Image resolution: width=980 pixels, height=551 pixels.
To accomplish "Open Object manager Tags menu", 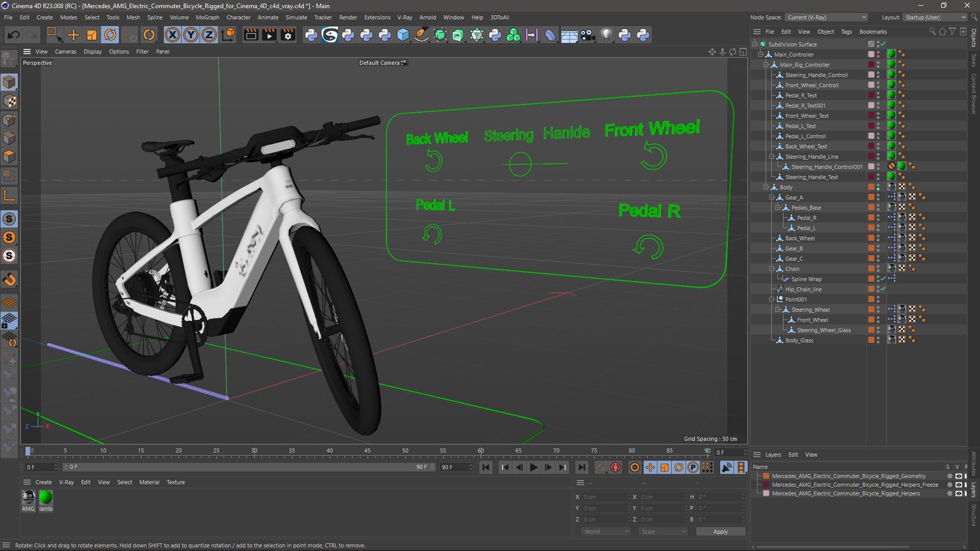I will point(846,32).
